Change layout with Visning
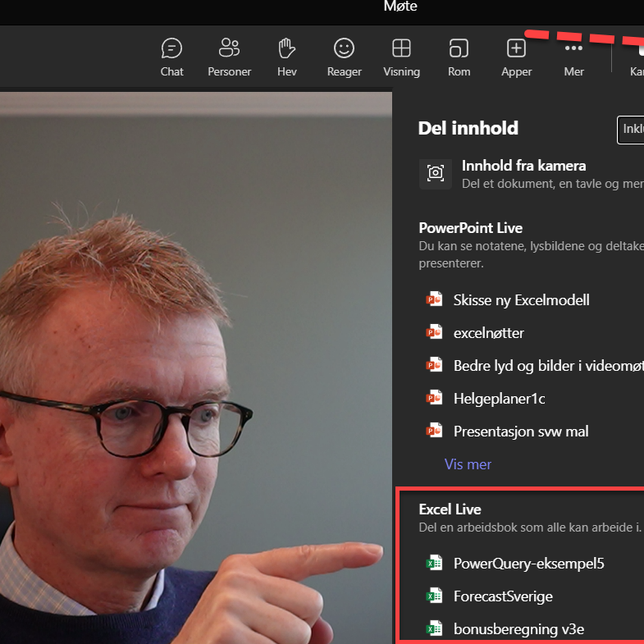 (x=401, y=57)
